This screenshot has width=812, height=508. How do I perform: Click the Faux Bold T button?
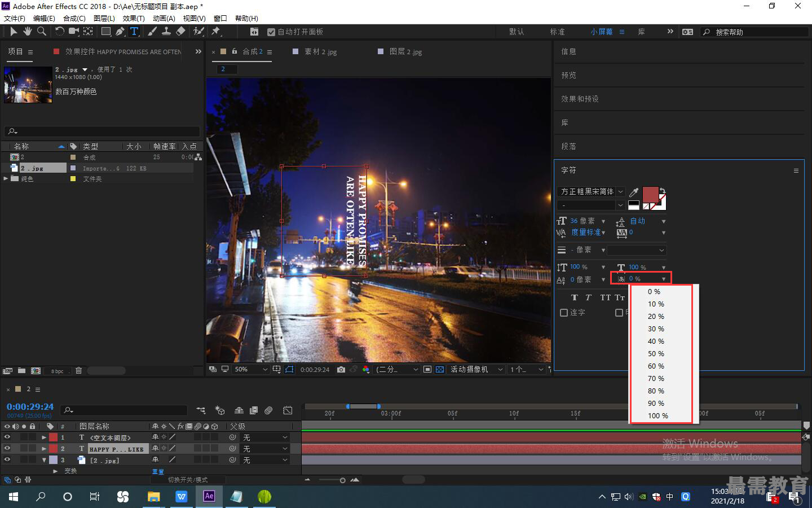[x=575, y=297]
